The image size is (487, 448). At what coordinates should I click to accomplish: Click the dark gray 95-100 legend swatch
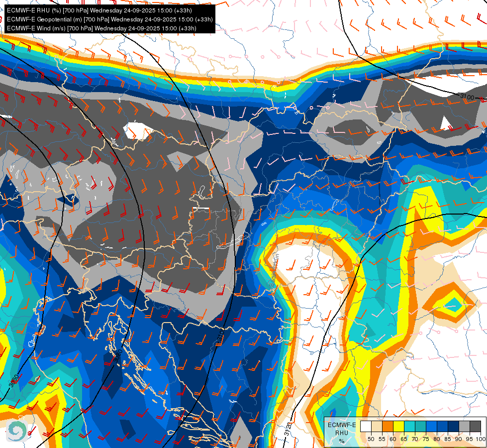[476, 426]
